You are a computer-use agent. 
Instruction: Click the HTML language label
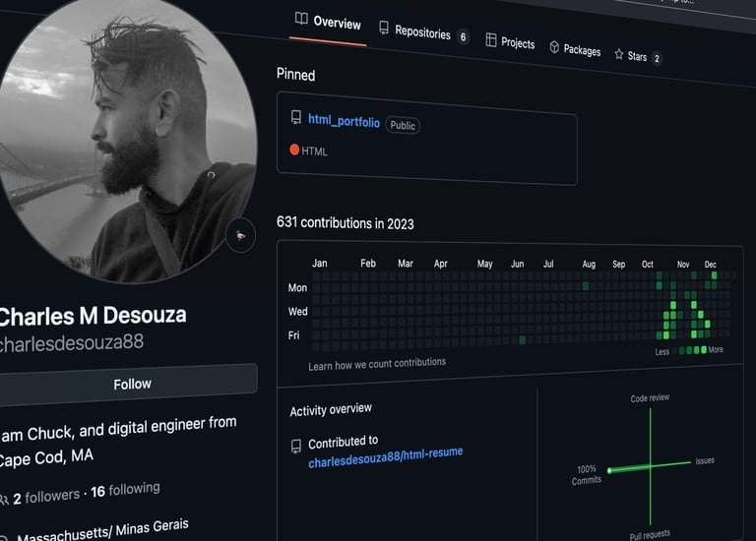click(x=314, y=151)
